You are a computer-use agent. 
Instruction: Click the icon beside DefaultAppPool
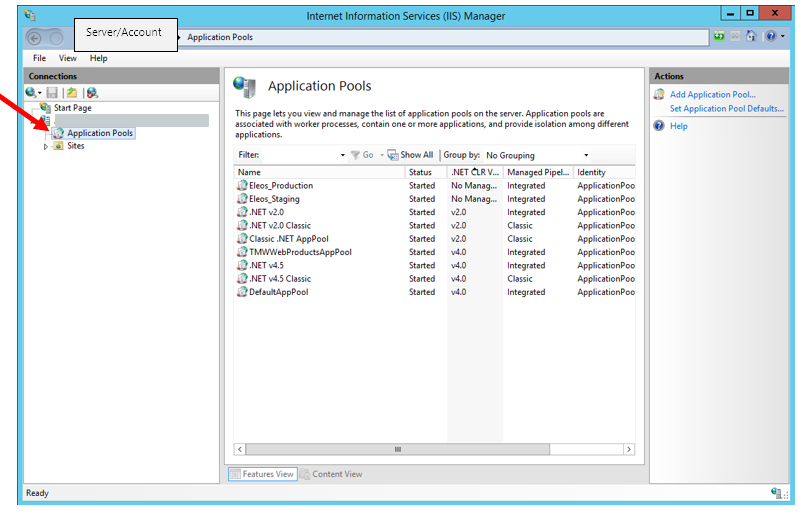click(x=242, y=292)
